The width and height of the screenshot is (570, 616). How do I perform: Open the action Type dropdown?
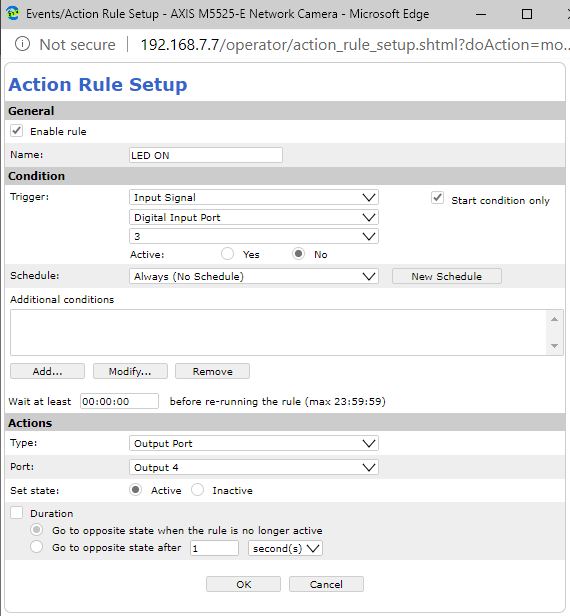254,443
